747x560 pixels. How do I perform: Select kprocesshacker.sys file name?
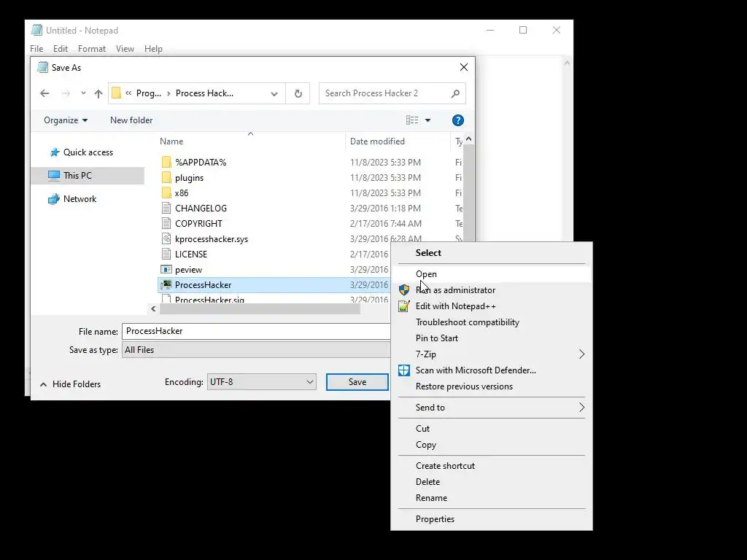tap(212, 239)
